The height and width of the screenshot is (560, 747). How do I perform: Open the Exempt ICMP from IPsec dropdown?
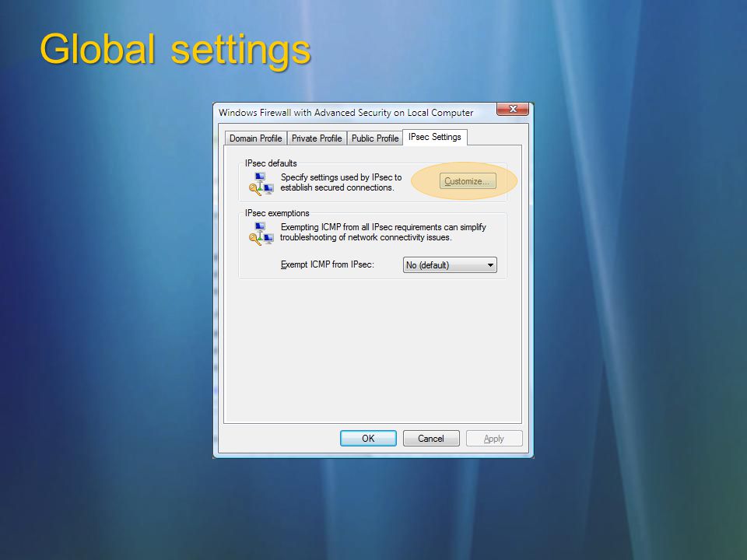450,264
